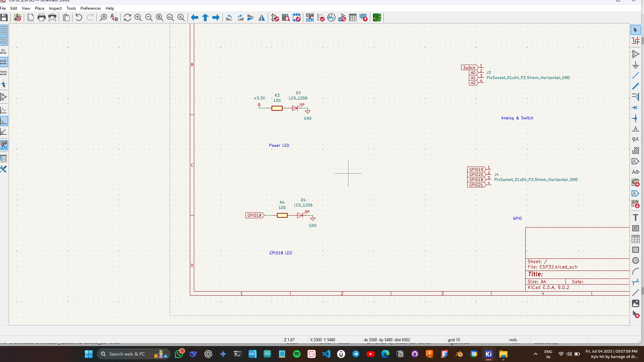The height and width of the screenshot is (362, 644).
Task: Select the Highlight Net tool
Action: tap(635, 41)
